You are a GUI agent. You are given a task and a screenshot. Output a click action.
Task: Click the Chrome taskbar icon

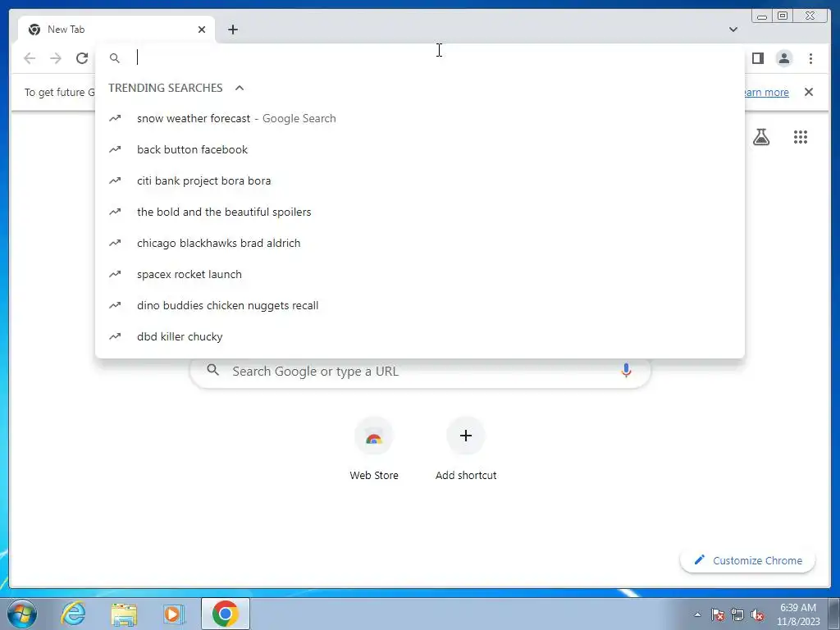[225, 614]
